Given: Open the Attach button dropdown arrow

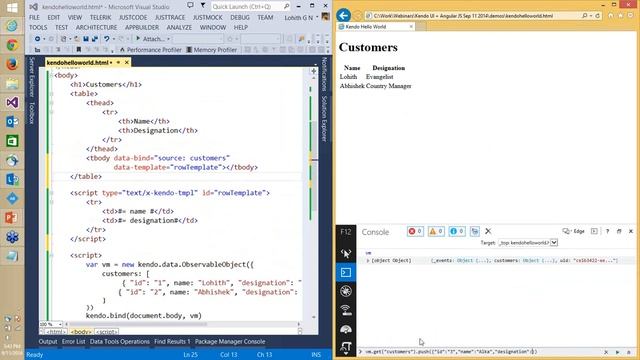Looking at the screenshot, I should pyautogui.click(x=168, y=39).
